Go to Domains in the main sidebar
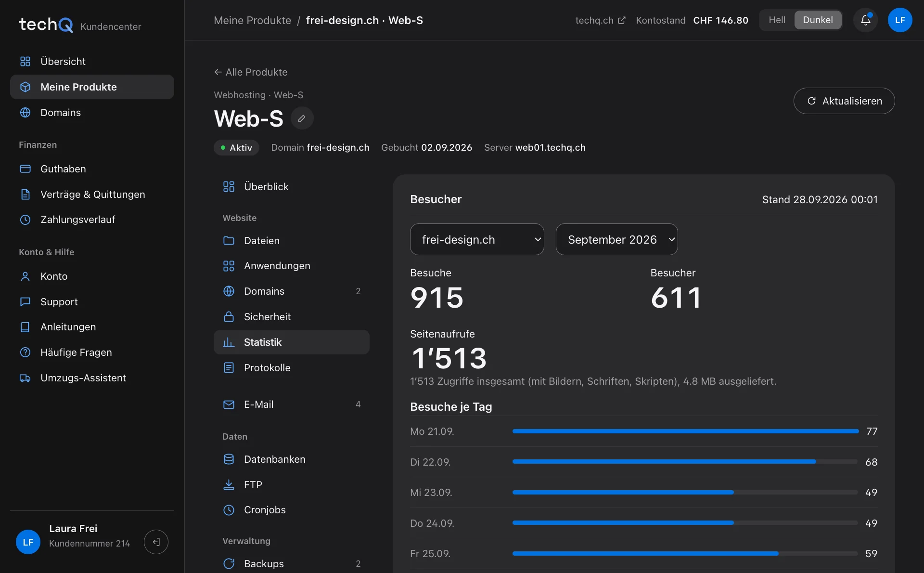 pyautogui.click(x=92, y=113)
